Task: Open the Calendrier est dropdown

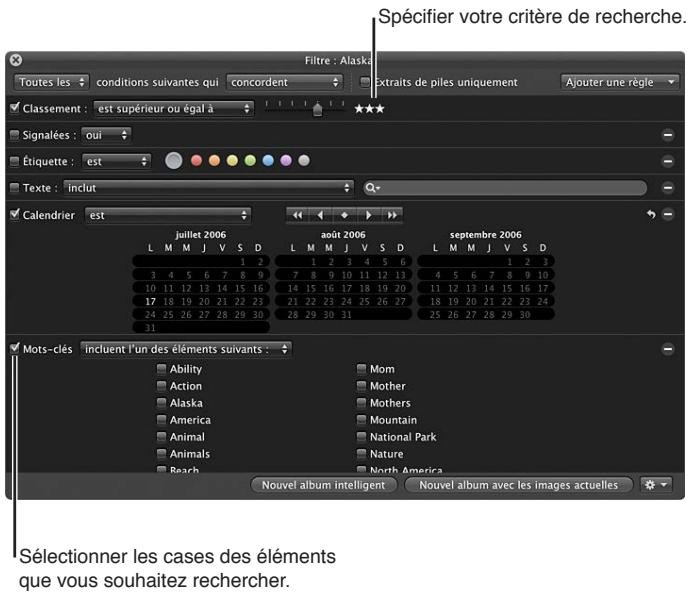Action: [x=168, y=215]
